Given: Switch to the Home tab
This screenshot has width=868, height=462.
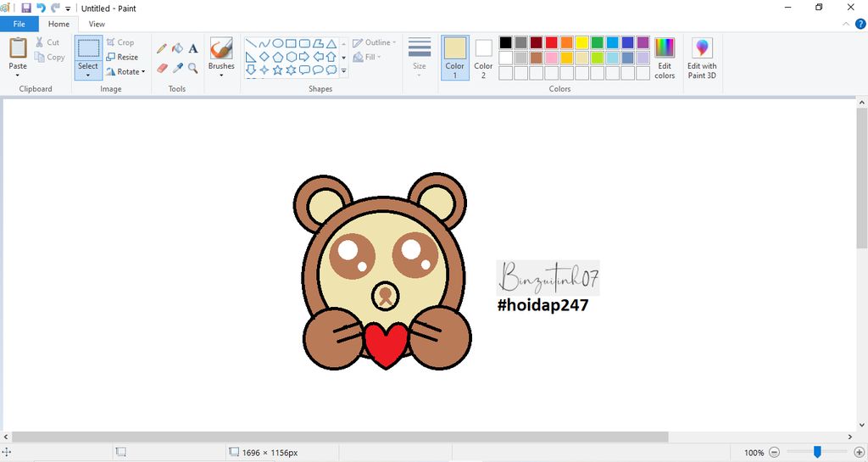Looking at the screenshot, I should point(58,24).
